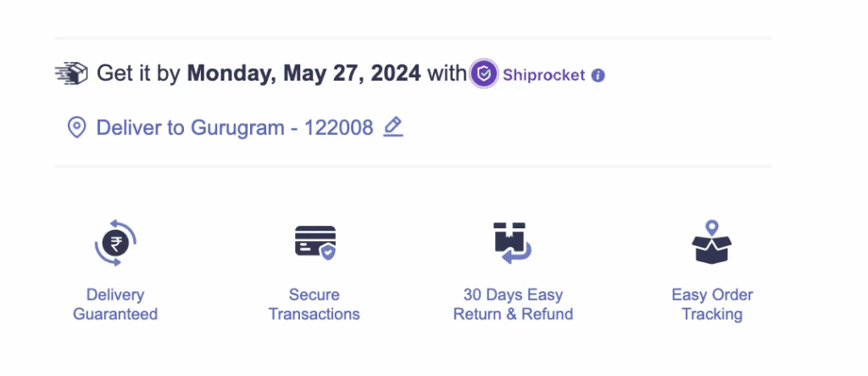Click the 'Get it by' text
The image size is (868, 376).
[138, 74]
